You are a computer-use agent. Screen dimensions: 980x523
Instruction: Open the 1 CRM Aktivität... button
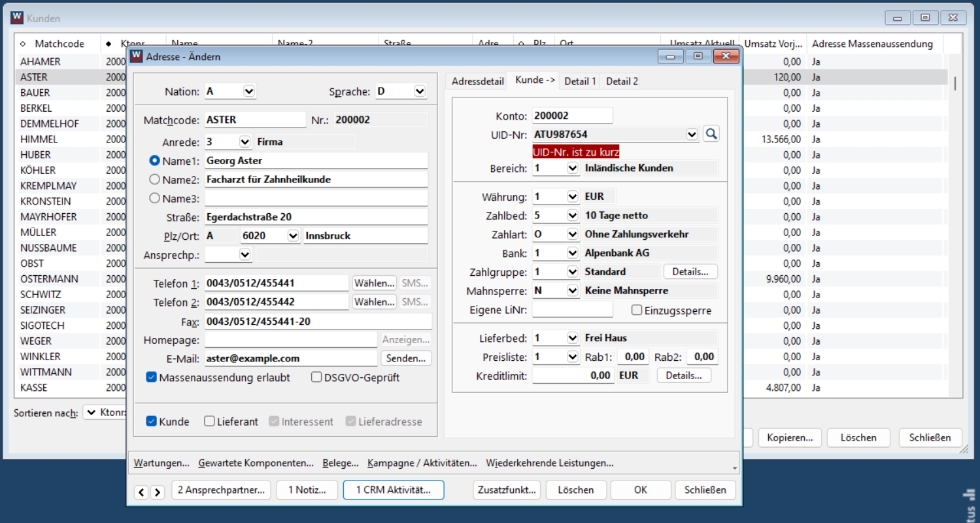click(x=394, y=490)
